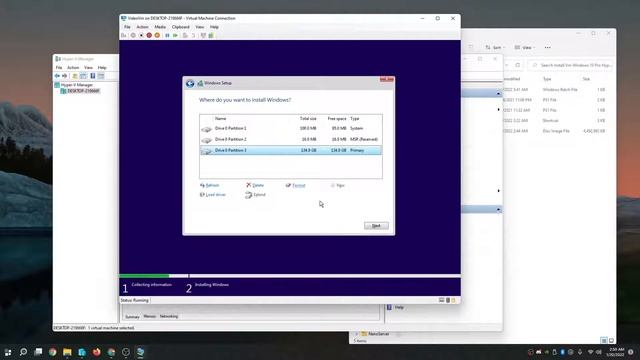The height and width of the screenshot is (360, 640).
Task: Open Firefox from the taskbar
Action: pyautogui.click(x=96, y=352)
